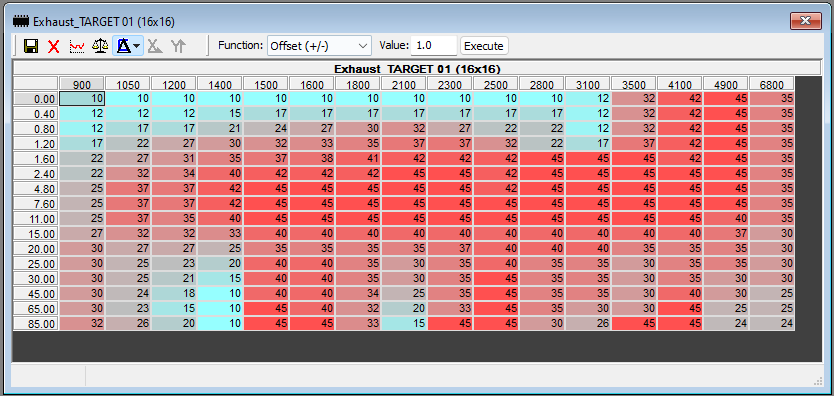The height and width of the screenshot is (396, 834).
Task: Select the 900 column header
Action: click(82, 84)
